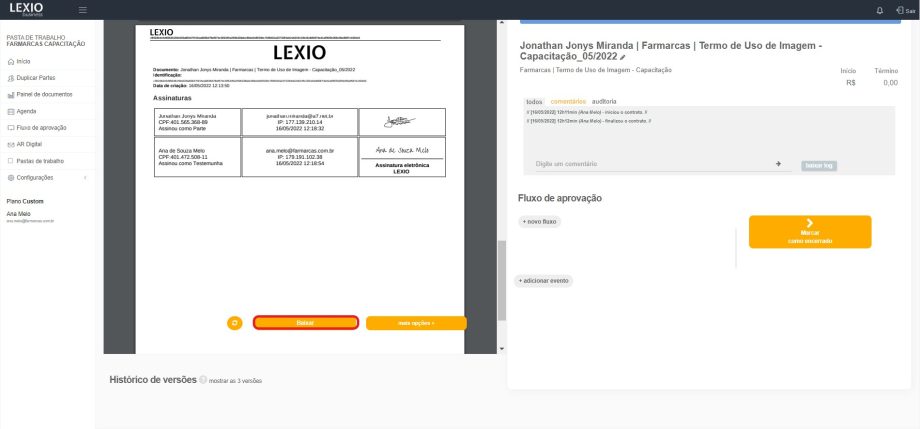Open the mais opções dropdown
The image size is (920, 429).
416,323
